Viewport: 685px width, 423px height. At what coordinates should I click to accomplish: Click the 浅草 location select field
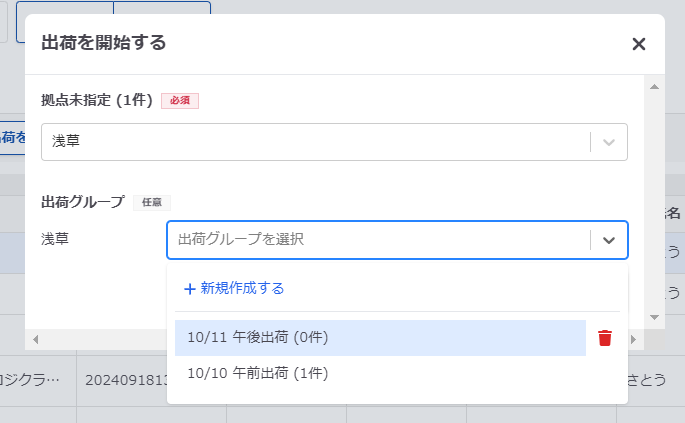point(334,142)
